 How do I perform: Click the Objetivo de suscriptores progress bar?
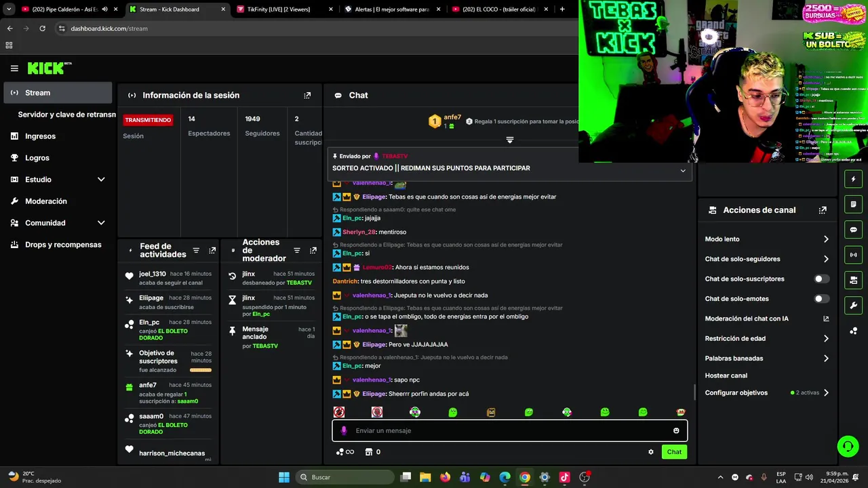201,370
